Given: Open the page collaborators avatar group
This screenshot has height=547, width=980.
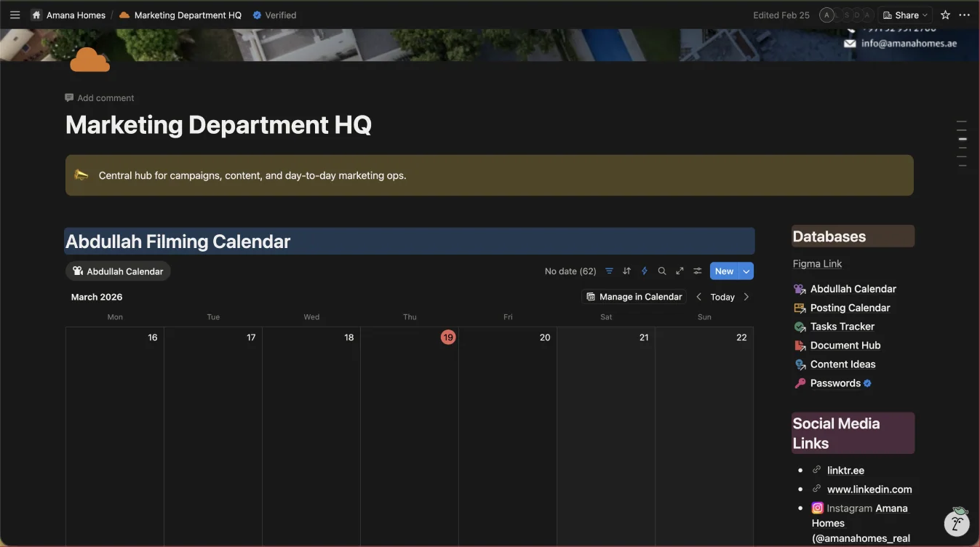Looking at the screenshot, I should pos(845,15).
